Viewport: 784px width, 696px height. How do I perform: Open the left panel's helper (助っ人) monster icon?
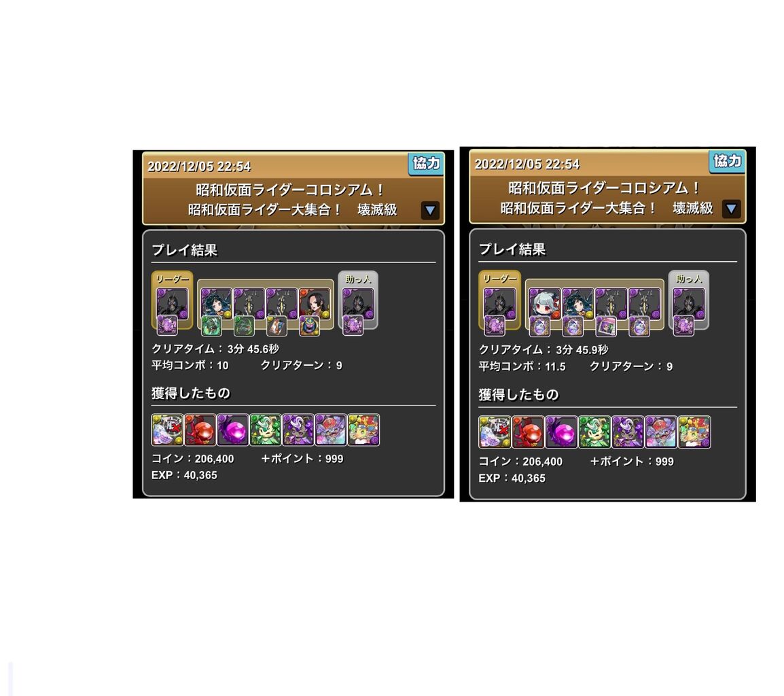click(358, 303)
